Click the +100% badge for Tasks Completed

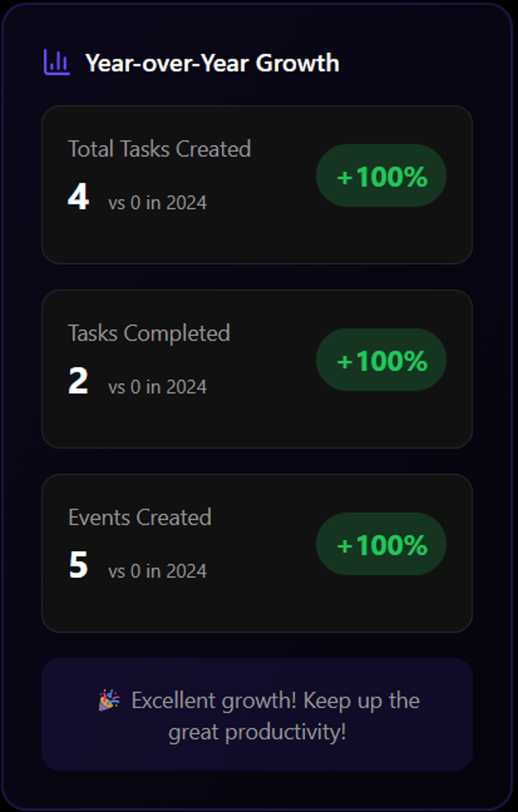click(x=381, y=360)
